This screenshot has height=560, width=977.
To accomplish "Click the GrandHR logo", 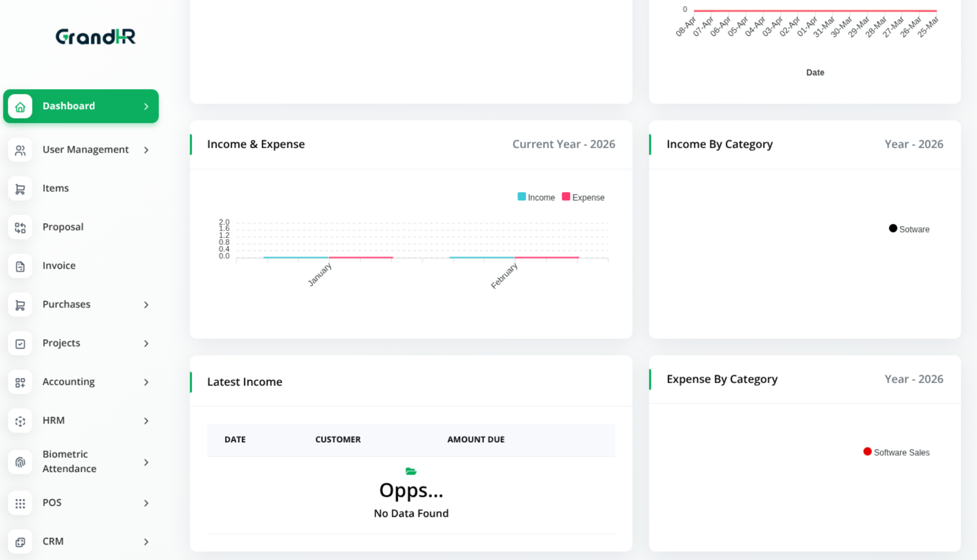I will pos(95,36).
